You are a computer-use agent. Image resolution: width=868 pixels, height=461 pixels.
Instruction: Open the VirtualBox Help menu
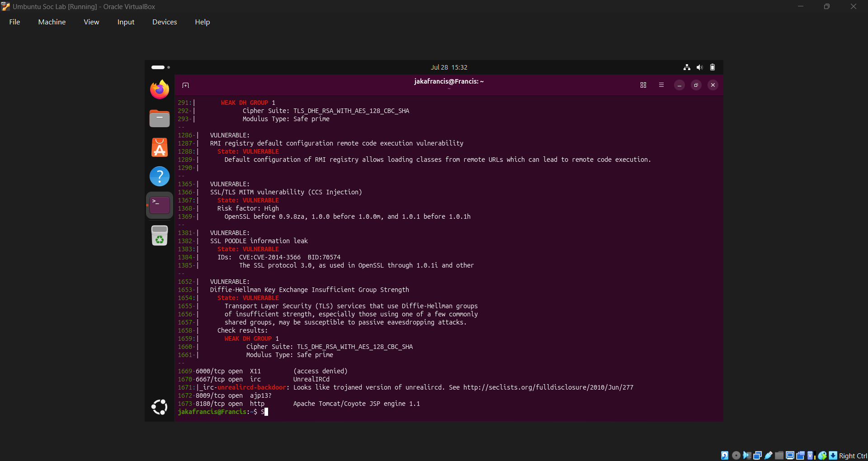[x=203, y=22]
